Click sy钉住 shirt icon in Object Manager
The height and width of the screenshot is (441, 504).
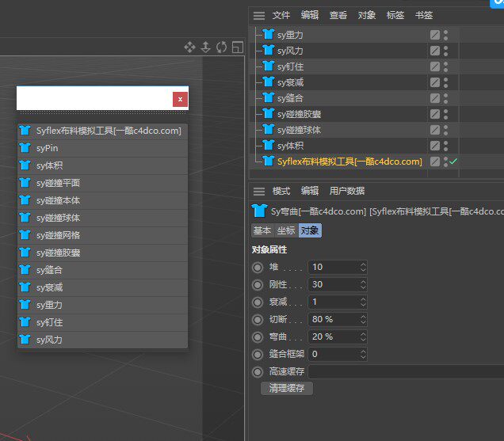[268, 67]
